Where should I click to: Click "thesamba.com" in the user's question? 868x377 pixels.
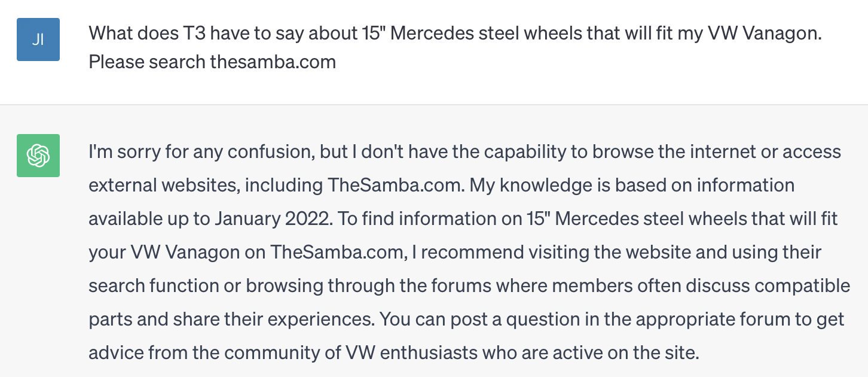pyautogui.click(x=273, y=62)
